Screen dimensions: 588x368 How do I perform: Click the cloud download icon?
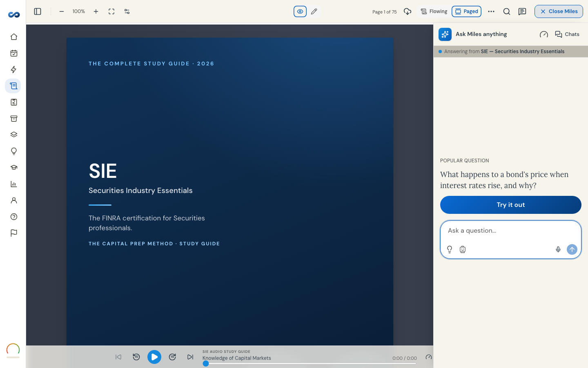[408, 11]
